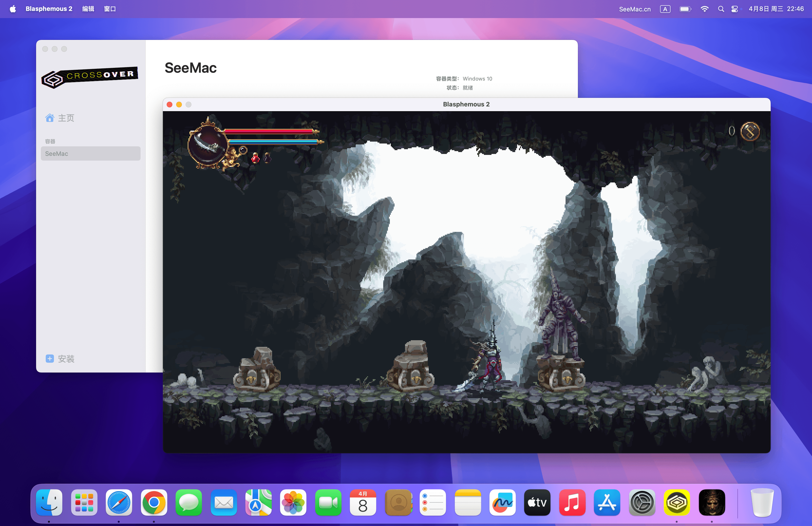Click the Install (安装) plus icon
This screenshot has width=812, height=526.
coord(50,359)
